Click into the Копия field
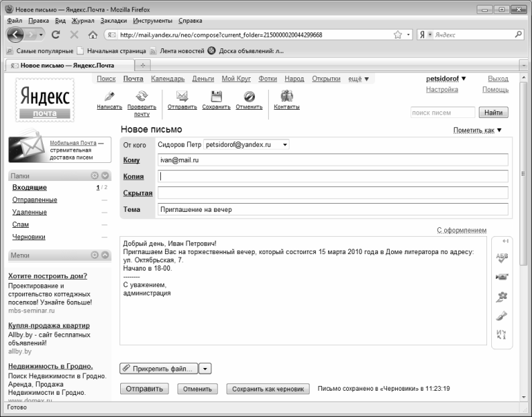The height and width of the screenshot is (417, 532). click(x=333, y=176)
